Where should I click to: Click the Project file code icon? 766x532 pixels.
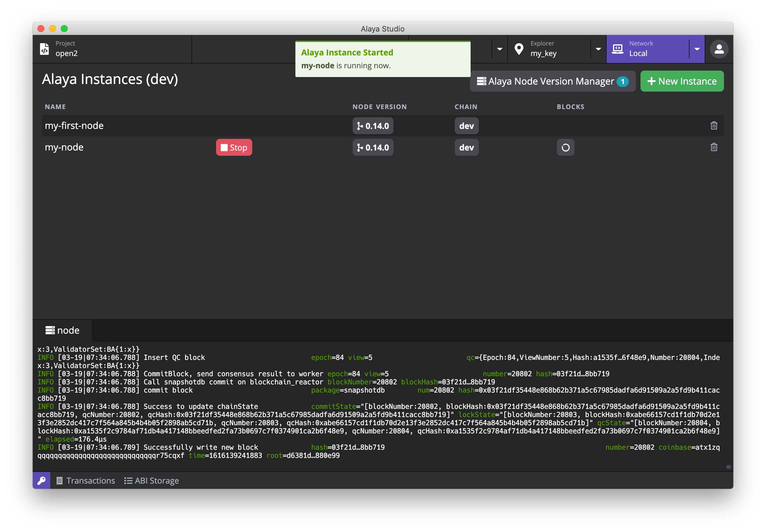pos(44,49)
